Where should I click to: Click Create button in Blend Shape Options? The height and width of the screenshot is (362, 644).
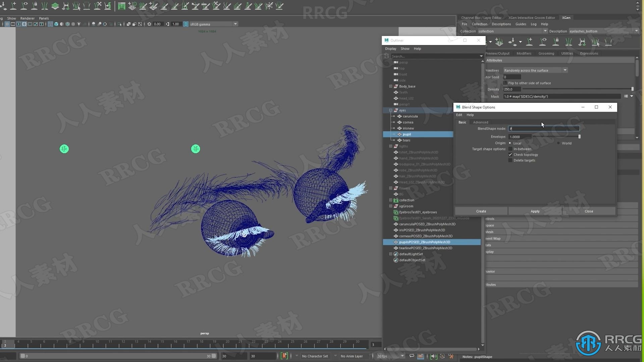[481, 211]
